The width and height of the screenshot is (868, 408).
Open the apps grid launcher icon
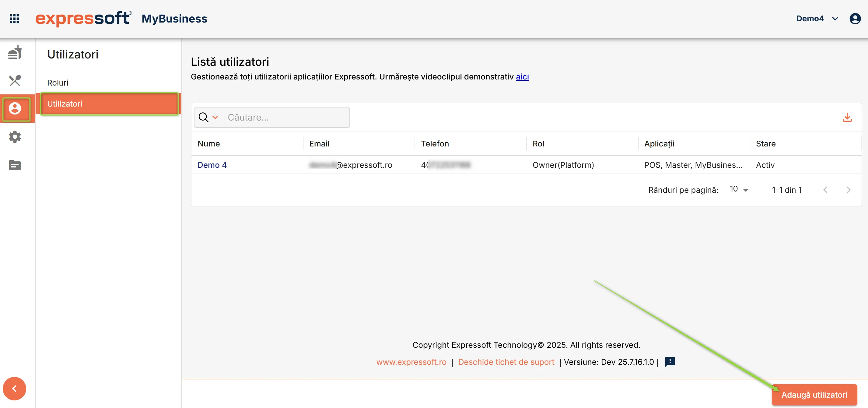(x=14, y=19)
